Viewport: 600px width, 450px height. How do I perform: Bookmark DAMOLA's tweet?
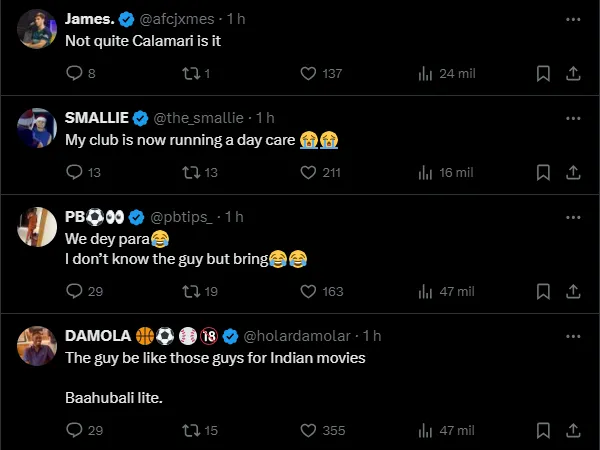point(543,430)
